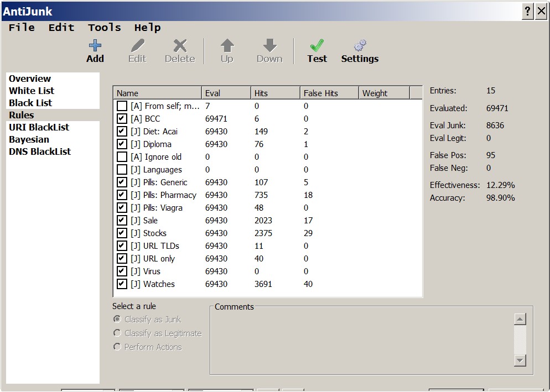
Task: Select the "[J] Sale" rule name
Action: [144, 221]
